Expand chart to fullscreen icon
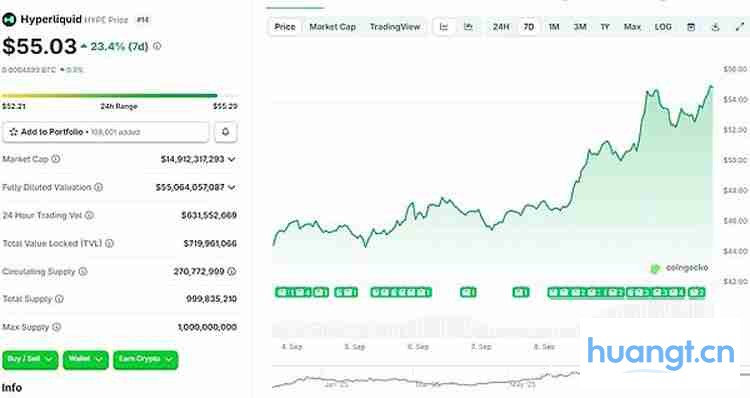 tap(739, 27)
